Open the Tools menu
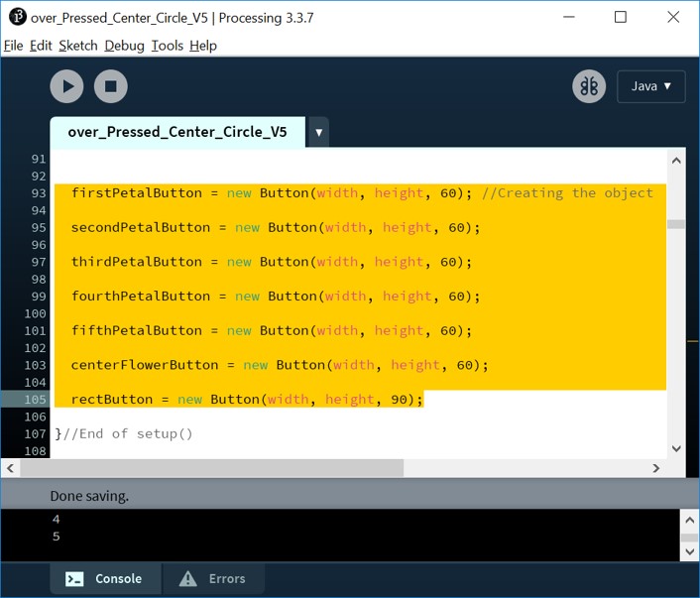This screenshot has width=700, height=598. coord(167,46)
